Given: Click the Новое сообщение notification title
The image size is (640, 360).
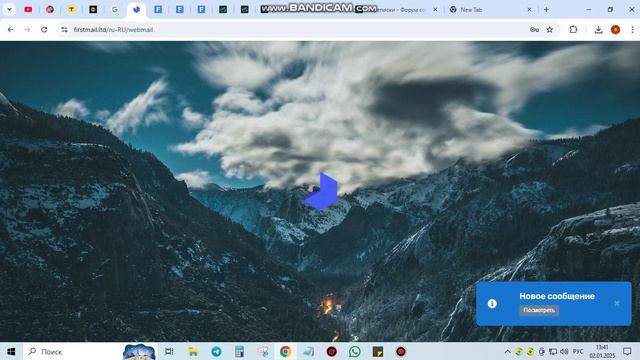Looking at the screenshot, I should [x=557, y=296].
